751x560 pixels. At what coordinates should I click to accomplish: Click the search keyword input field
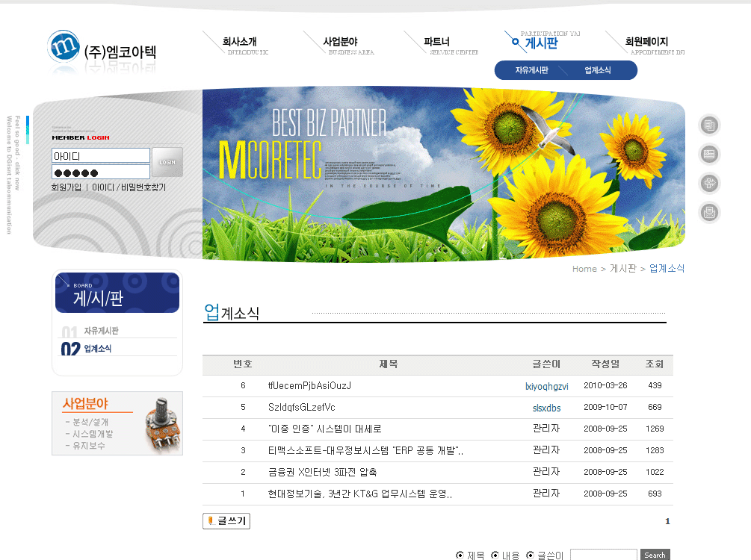click(x=604, y=555)
